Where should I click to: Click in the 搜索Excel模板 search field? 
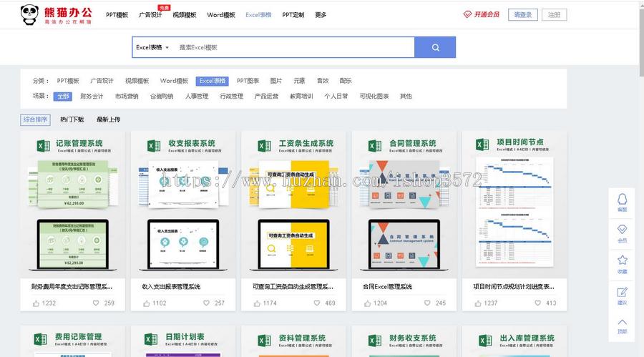(293, 47)
